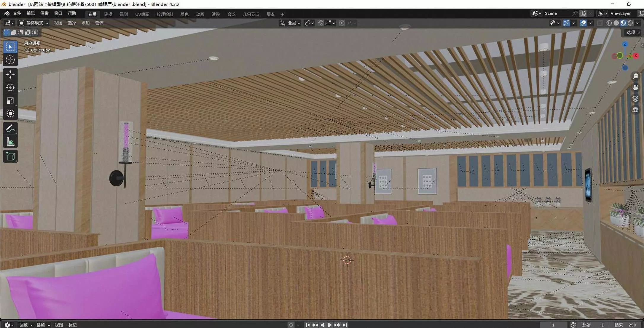Viewport: 644px width, 328px height.
Task: Click the camera view icon
Action: [x=635, y=99]
